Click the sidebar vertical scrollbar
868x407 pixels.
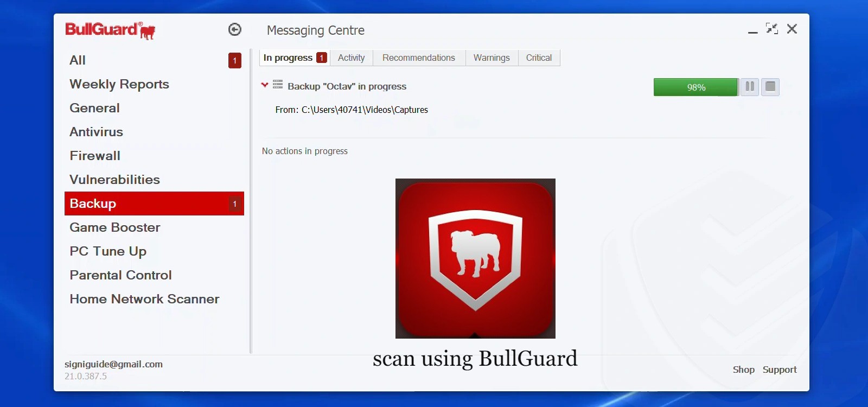click(251, 201)
